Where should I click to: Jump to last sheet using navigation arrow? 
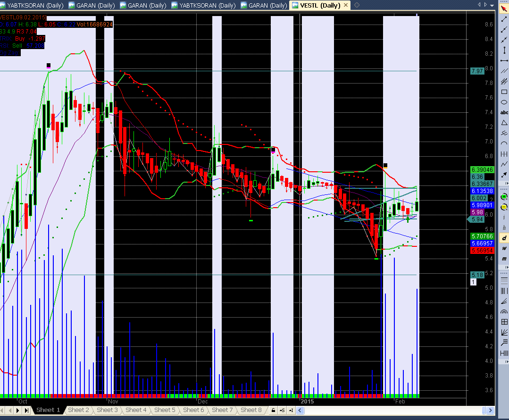tap(26, 410)
